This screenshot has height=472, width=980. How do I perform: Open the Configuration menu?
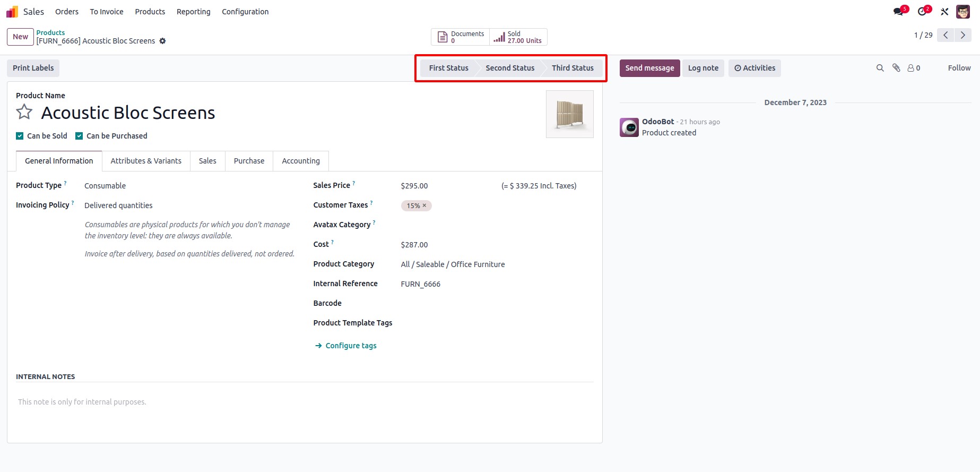pyautogui.click(x=245, y=12)
